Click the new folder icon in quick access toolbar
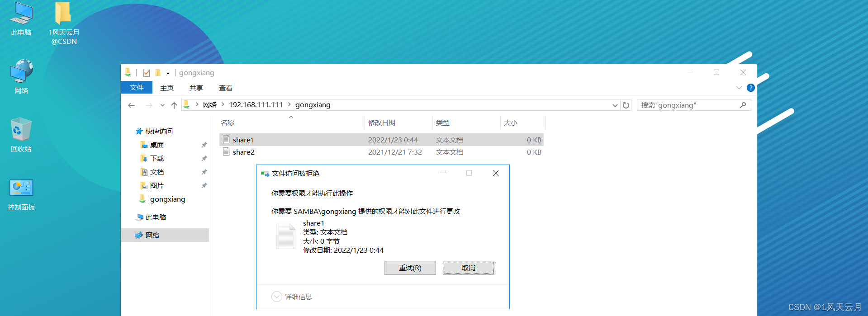This screenshot has height=316, width=868. 157,73
